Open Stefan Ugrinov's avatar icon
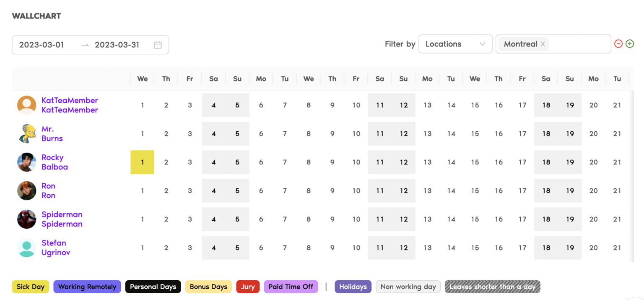The height and width of the screenshot is (300, 644). click(x=27, y=248)
